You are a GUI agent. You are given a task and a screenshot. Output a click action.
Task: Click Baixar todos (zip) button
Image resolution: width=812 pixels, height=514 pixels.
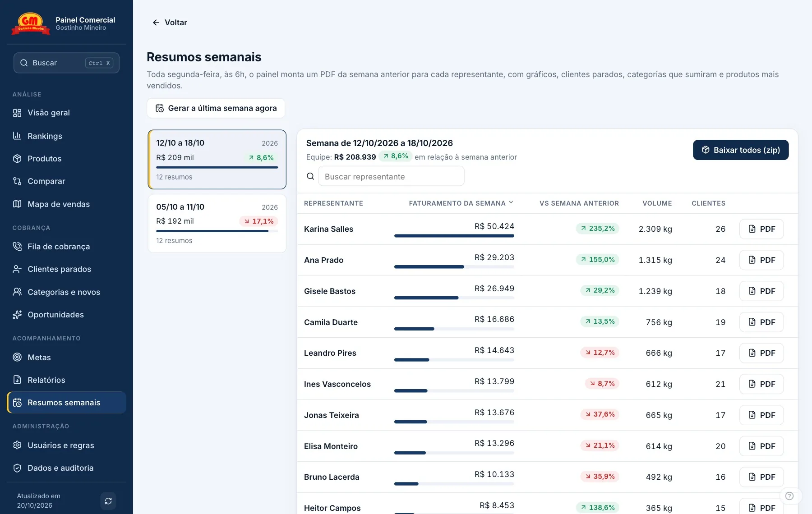[741, 150]
